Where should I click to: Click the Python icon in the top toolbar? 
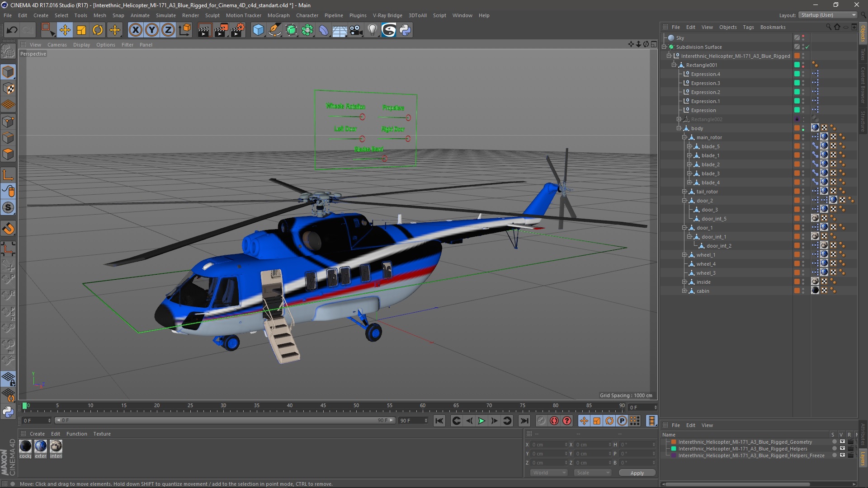point(406,30)
